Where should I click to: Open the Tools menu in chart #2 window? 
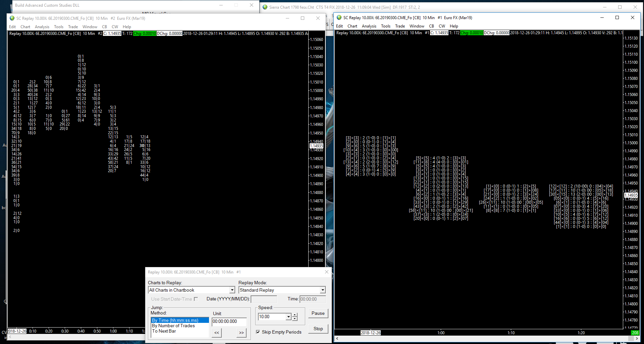coord(59,27)
